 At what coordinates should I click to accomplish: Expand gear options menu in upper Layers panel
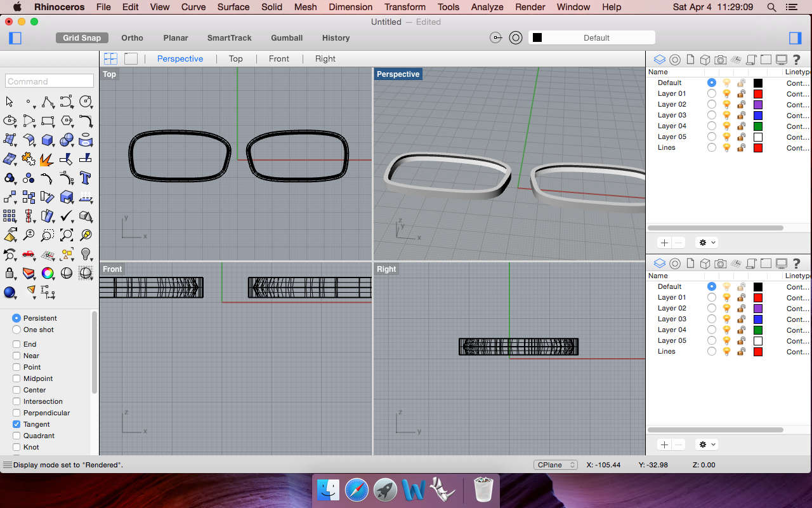[706, 243]
